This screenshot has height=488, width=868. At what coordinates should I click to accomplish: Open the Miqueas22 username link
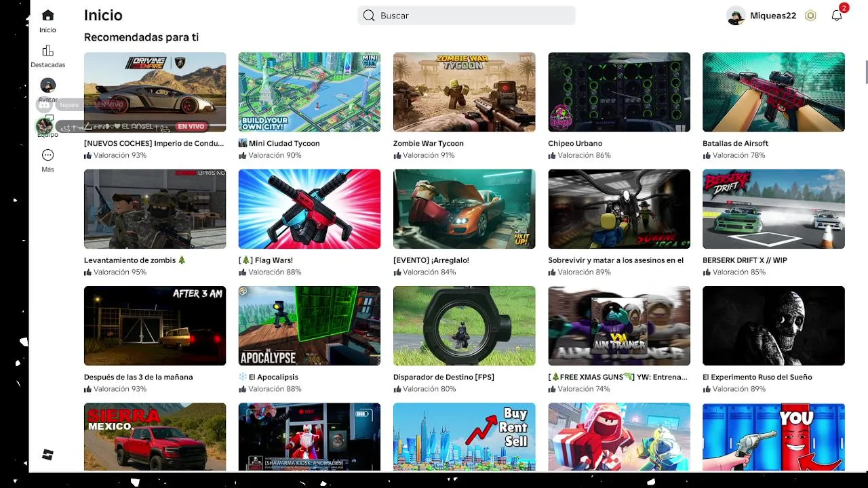pos(773,16)
